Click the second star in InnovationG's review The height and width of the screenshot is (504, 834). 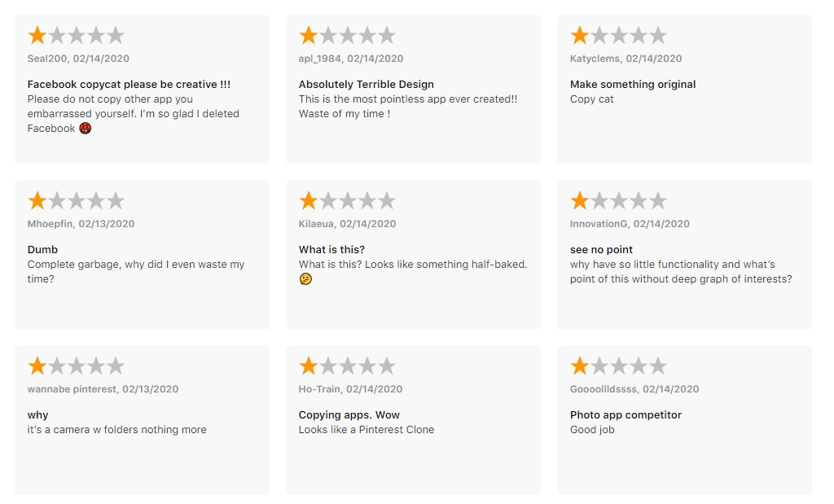click(599, 201)
